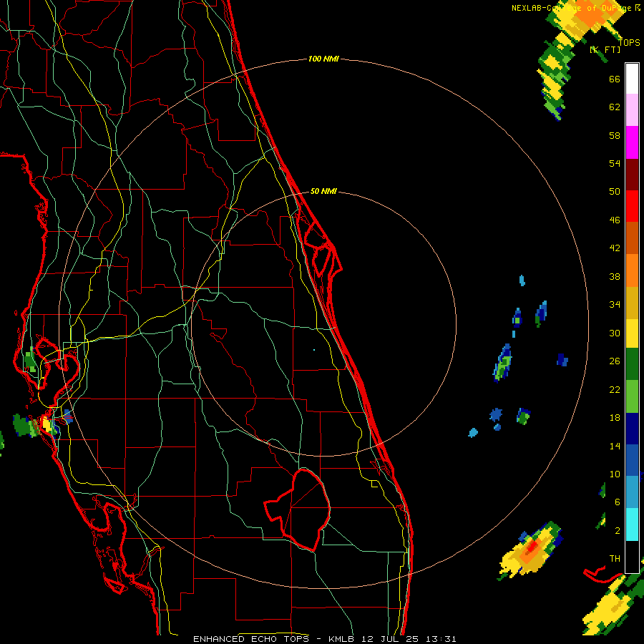Image resolution: width=644 pixels, height=644 pixels.
Task: Click the legend value "38"
Action: point(615,276)
